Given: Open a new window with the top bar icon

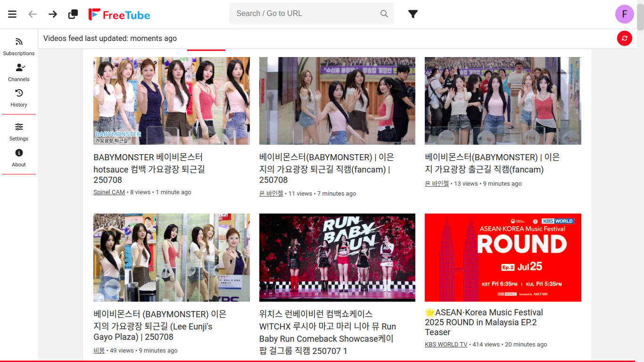Looking at the screenshot, I should click(x=73, y=14).
